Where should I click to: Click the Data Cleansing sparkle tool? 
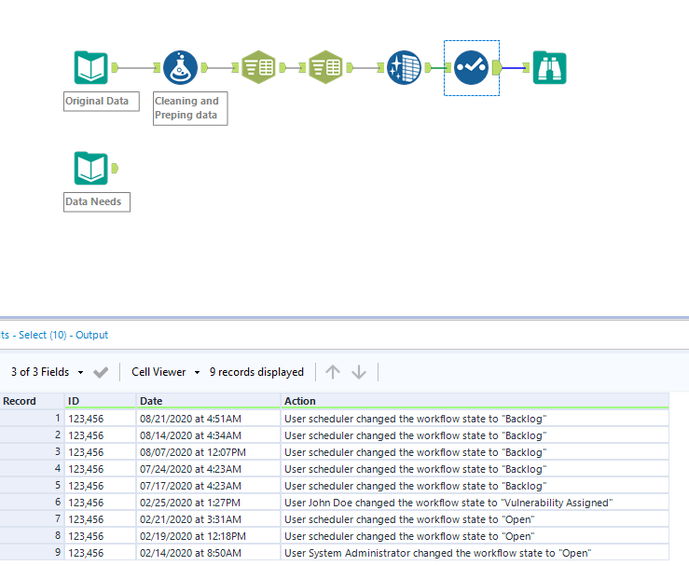404,68
